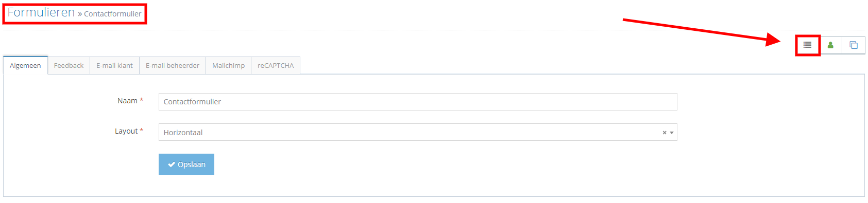
Task: Click the checkmark icon on Opslaan
Action: (172, 164)
